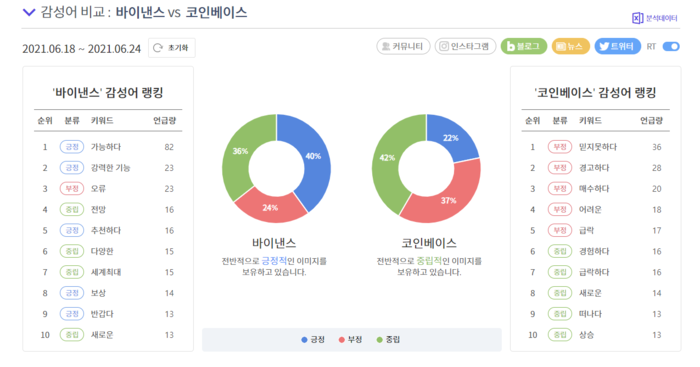This screenshot has height=367, width=700.
Task: Download 분석데이터 via the Excel icon
Action: tap(637, 18)
